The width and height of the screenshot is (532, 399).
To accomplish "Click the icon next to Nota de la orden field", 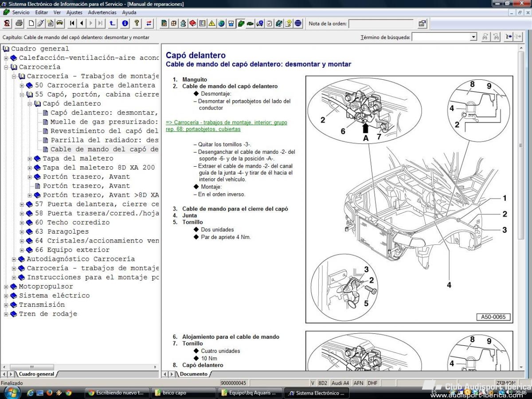I will tap(422, 23).
